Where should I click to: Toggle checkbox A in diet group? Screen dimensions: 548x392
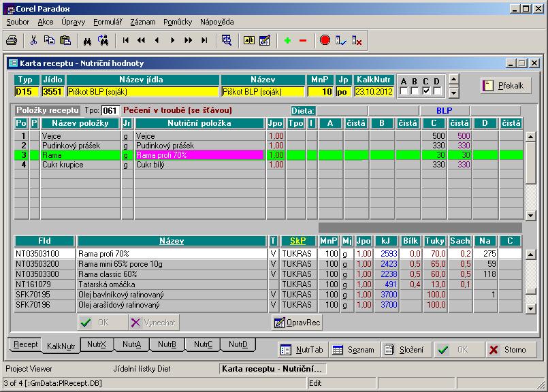point(404,91)
